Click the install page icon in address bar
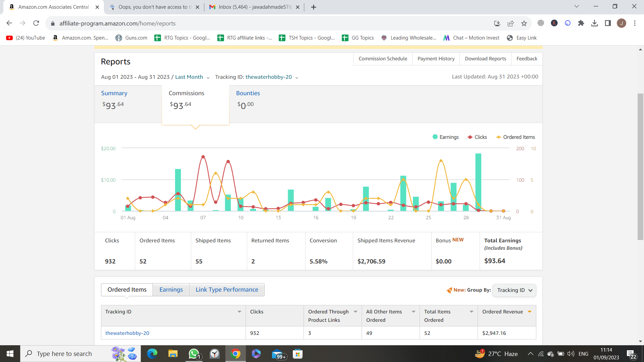Screen dimensions: 644x362 (497, 23)
